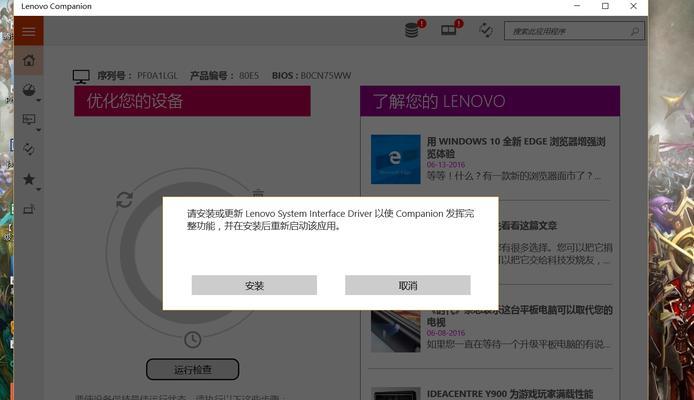Open the device monitor sidebar icon

29,119
